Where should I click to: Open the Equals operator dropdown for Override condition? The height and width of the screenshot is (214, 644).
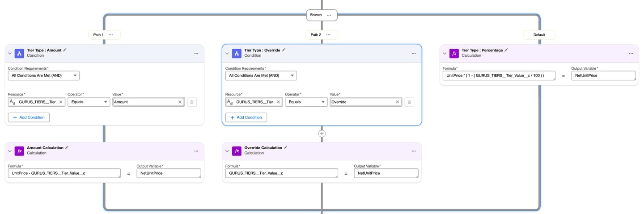pos(306,102)
